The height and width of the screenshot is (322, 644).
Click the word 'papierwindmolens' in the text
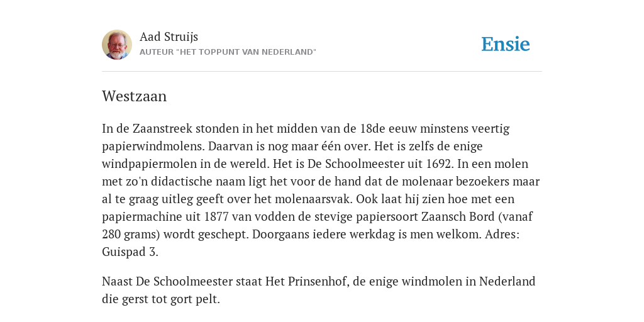tap(153, 147)
